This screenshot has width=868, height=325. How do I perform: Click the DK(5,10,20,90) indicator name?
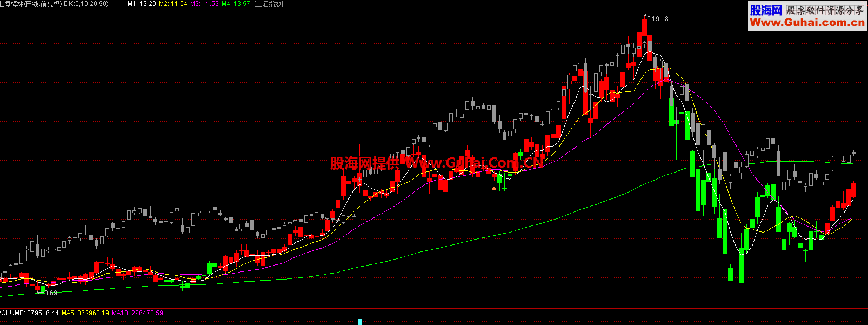85,4
